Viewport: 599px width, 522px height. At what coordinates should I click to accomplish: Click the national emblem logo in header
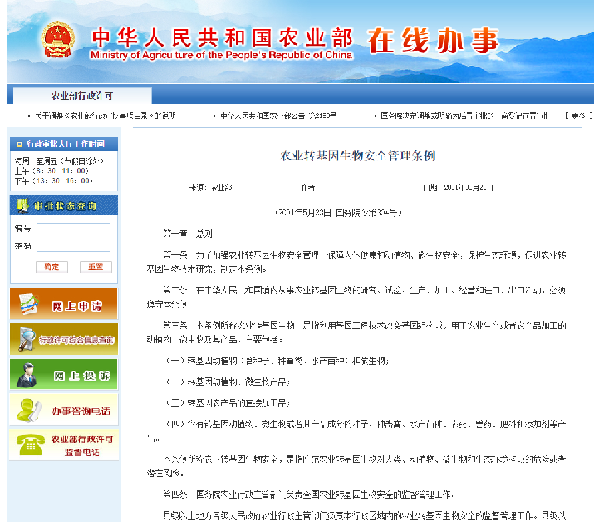point(58,39)
